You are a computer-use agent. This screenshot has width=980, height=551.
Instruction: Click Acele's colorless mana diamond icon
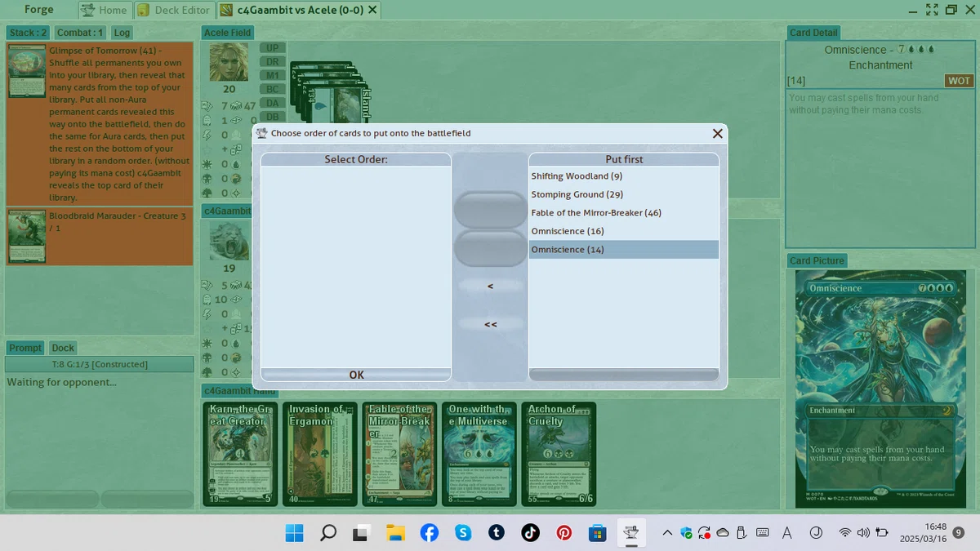235,193
